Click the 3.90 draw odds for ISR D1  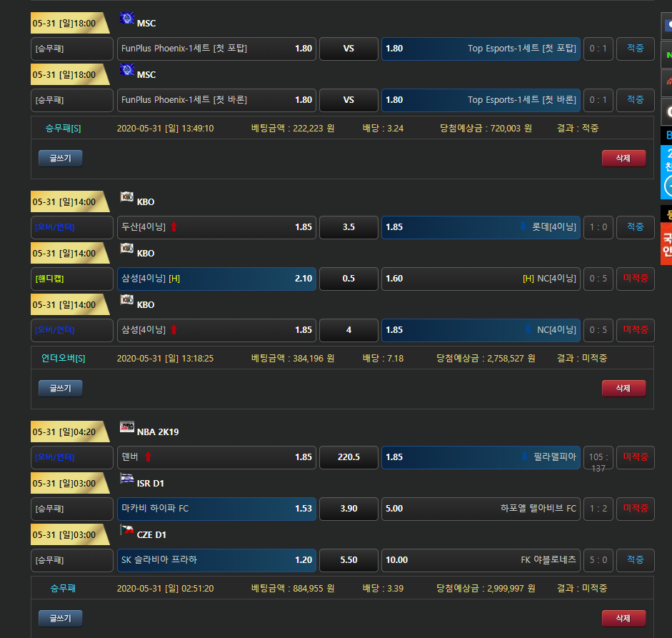(348, 509)
